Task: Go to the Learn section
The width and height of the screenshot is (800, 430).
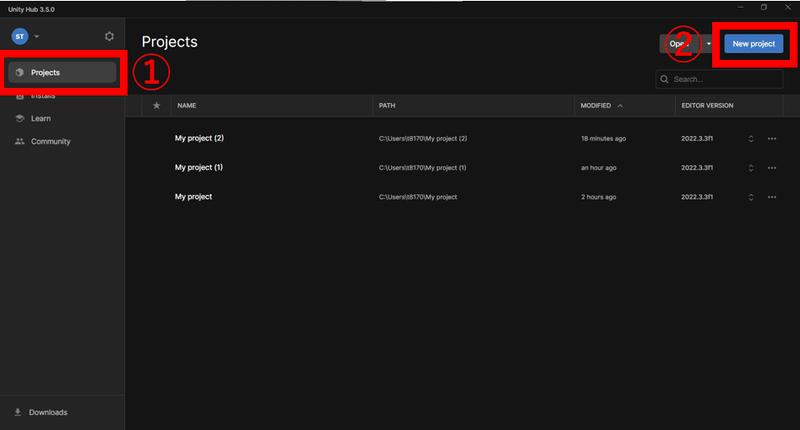Action: point(41,118)
